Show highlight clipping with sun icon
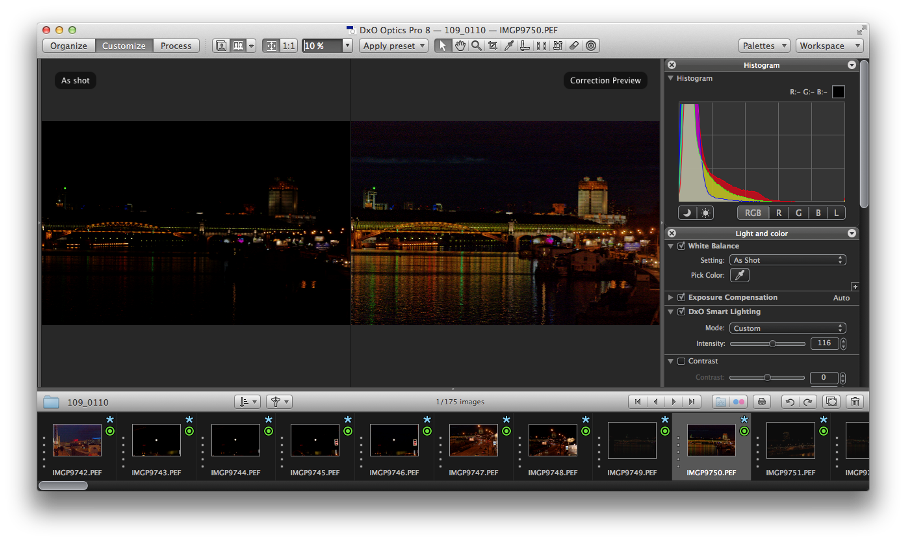Screen dimensions: 906x542 [706, 212]
